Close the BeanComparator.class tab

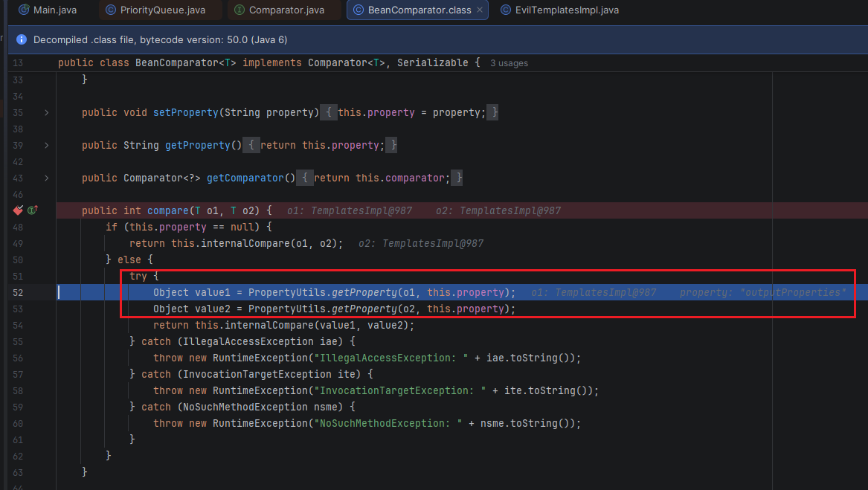tap(480, 10)
